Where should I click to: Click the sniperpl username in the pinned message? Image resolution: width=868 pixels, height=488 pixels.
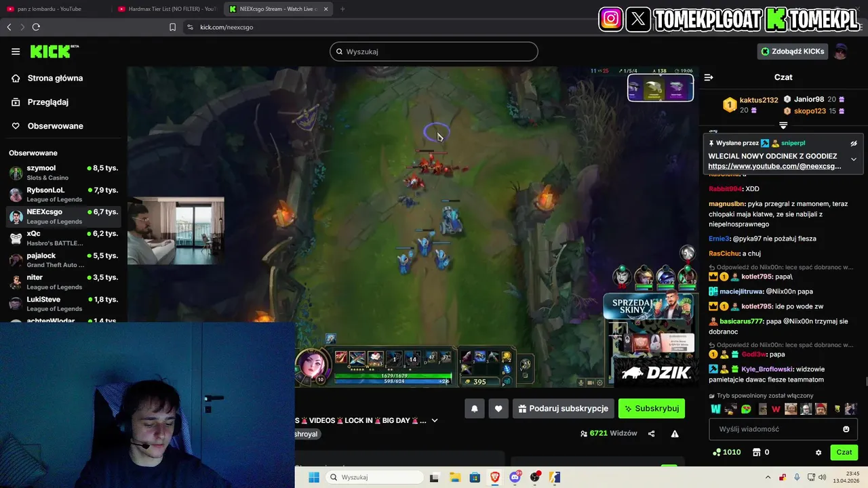(x=793, y=144)
